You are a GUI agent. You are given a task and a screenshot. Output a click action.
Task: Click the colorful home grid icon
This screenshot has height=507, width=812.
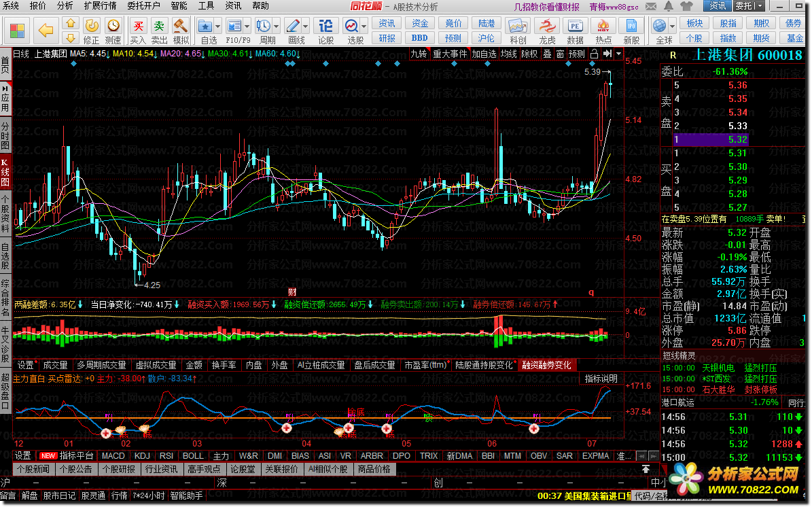[x=17, y=30]
